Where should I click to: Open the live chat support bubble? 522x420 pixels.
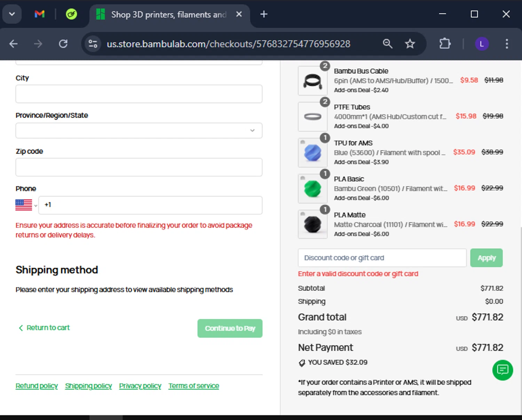(x=503, y=370)
